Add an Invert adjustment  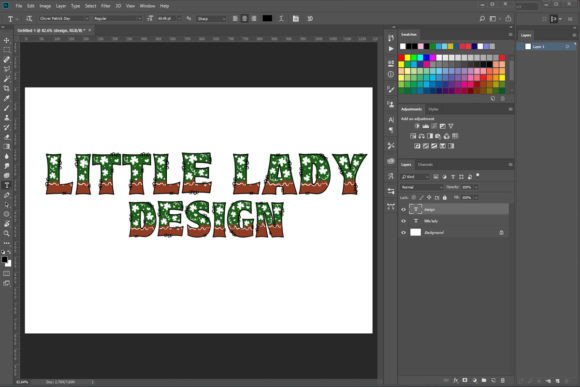(x=417, y=146)
